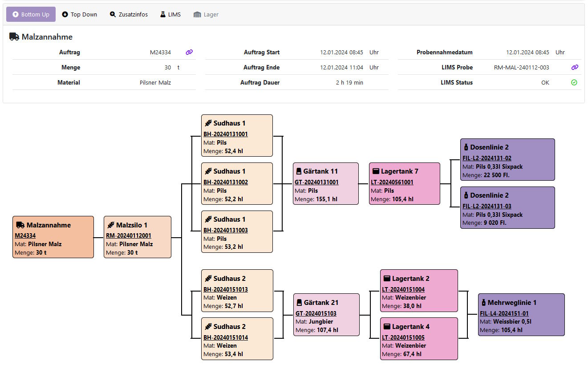
Task: Open the Zusatzinfos tab
Action: coord(129,14)
